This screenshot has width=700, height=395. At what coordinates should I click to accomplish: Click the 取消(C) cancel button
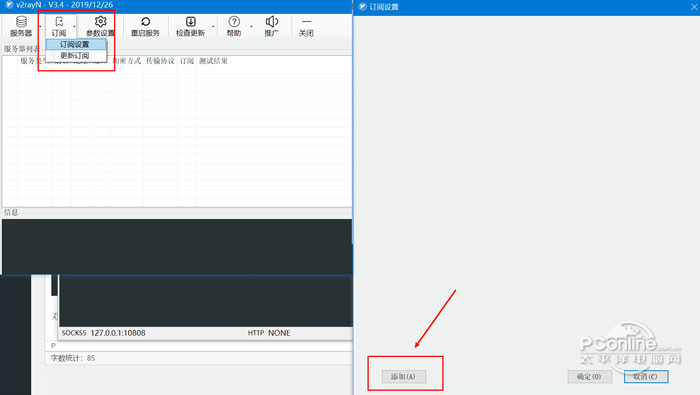pos(646,376)
